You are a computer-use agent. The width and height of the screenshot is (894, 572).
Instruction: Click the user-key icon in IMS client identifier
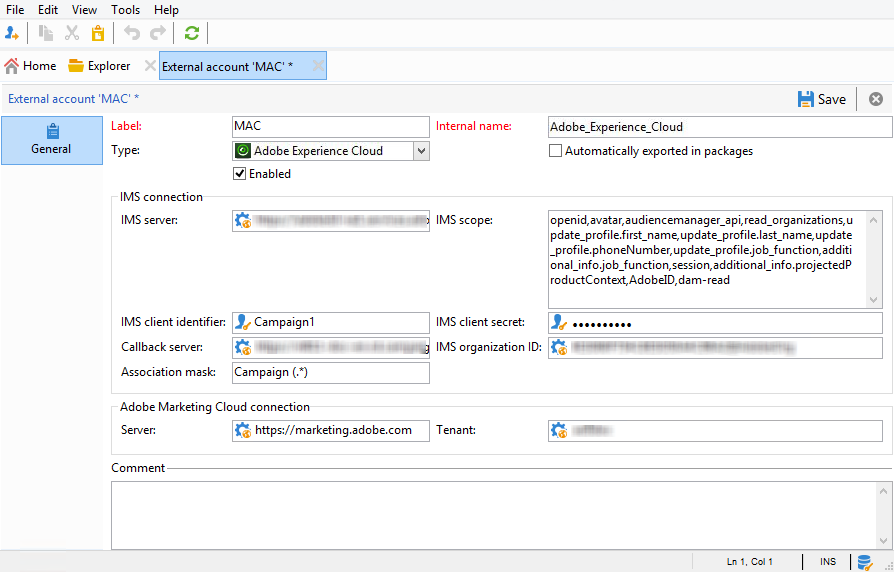tap(243, 322)
